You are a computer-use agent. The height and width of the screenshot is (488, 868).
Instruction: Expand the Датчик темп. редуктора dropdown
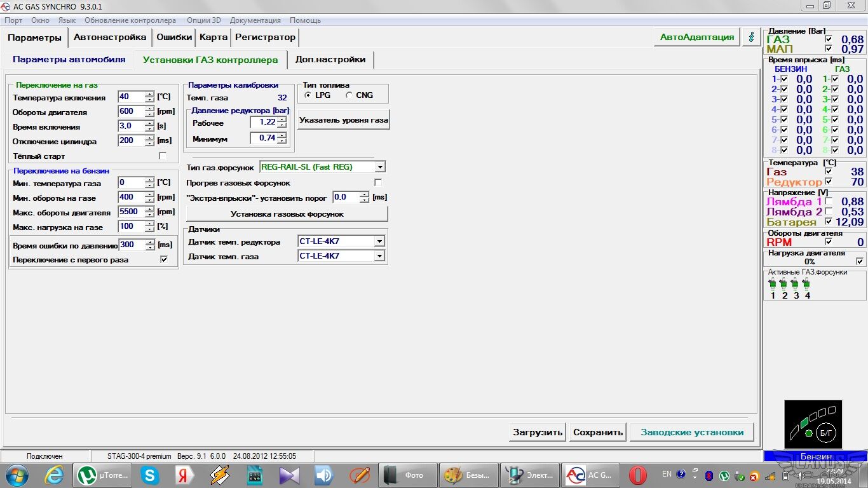coord(379,241)
